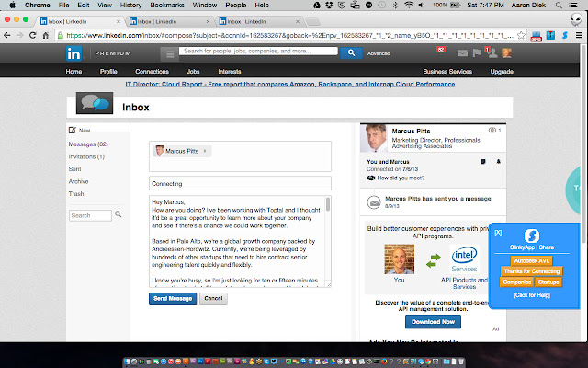Click the inbox Search input field
Viewport: 588px width, 368px height.
click(x=90, y=215)
